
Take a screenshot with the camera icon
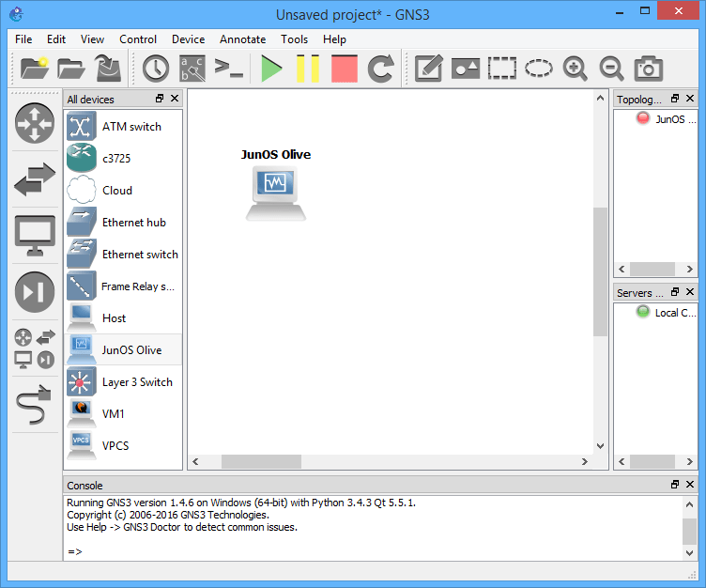coord(648,69)
